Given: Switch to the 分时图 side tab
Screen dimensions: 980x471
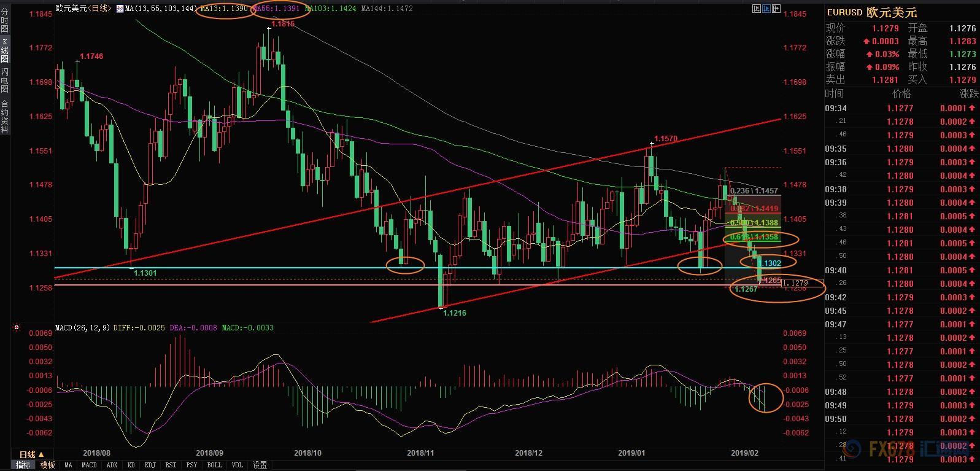Looking at the screenshot, I should (x=5, y=20).
